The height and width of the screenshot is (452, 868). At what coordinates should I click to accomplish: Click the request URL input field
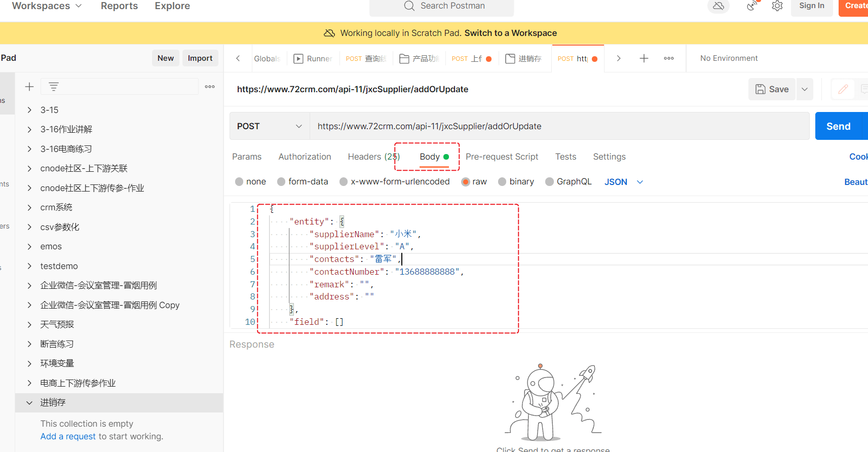(559, 126)
